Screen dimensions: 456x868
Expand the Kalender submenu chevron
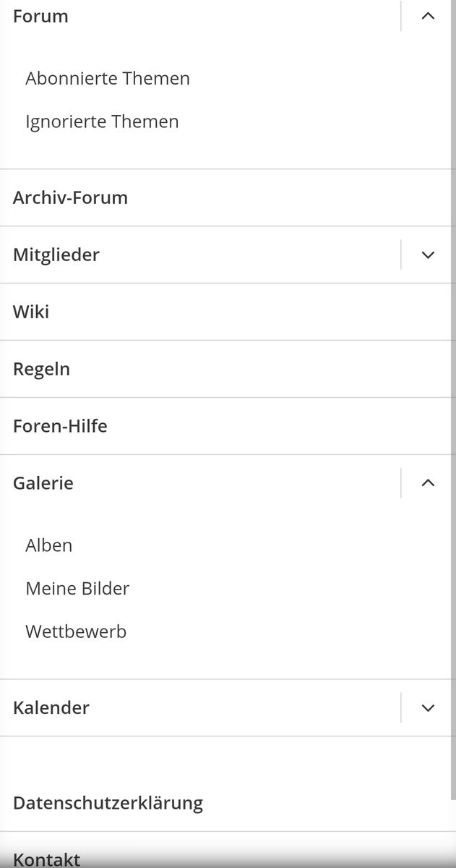[x=428, y=707]
